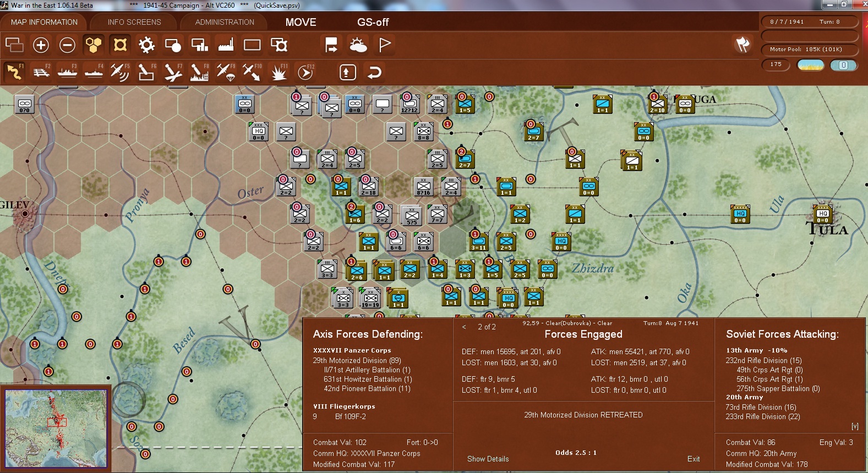Image resolution: width=868 pixels, height=473 pixels.
Task: Select the F9 air transport mode icon
Action: [226, 72]
